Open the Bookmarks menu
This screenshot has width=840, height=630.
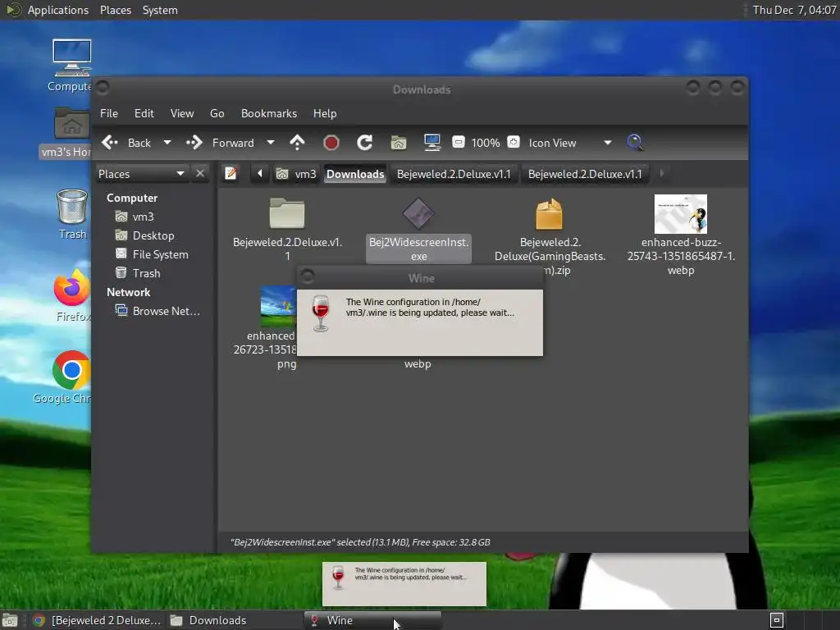tap(269, 113)
